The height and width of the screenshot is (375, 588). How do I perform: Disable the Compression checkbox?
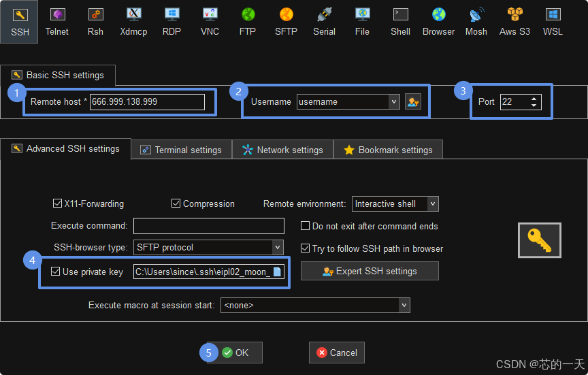176,203
